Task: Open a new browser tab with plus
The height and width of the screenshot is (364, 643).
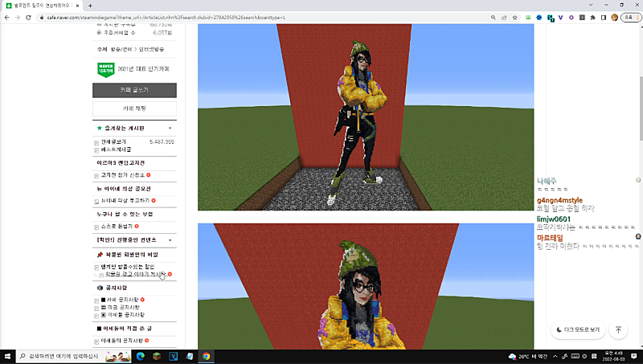Action: tap(90, 6)
